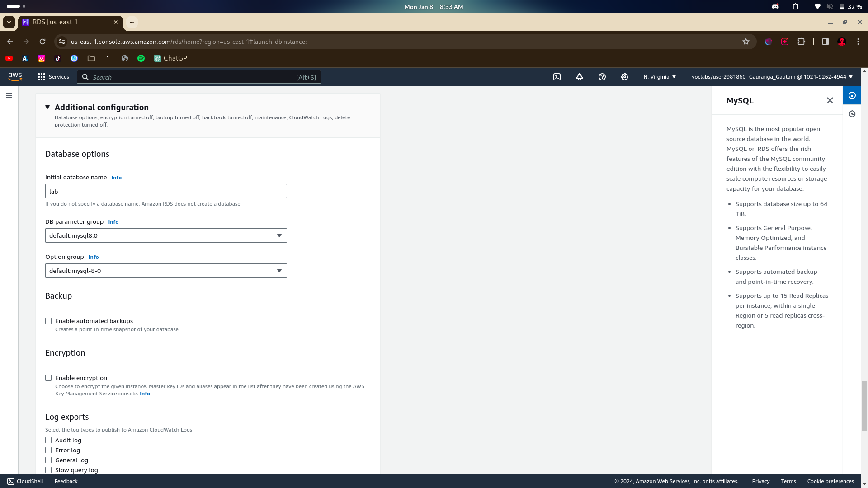This screenshot has height=488, width=868.
Task: Open the DB parameter group dropdown
Action: click(x=166, y=235)
